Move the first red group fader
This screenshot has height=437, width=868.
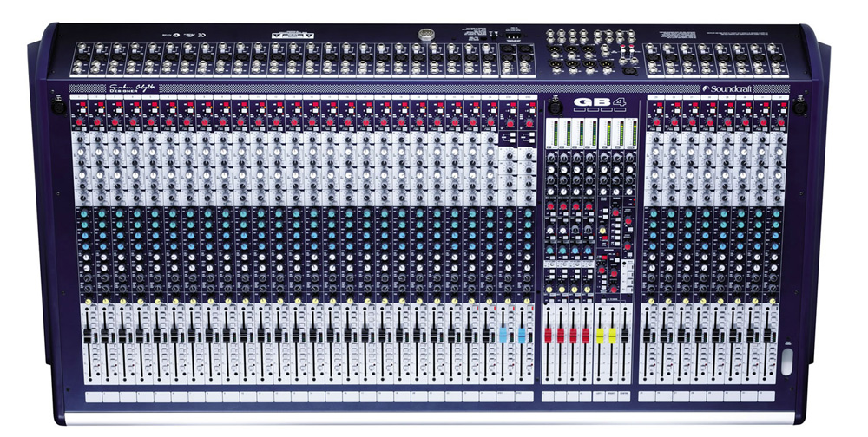(x=549, y=336)
